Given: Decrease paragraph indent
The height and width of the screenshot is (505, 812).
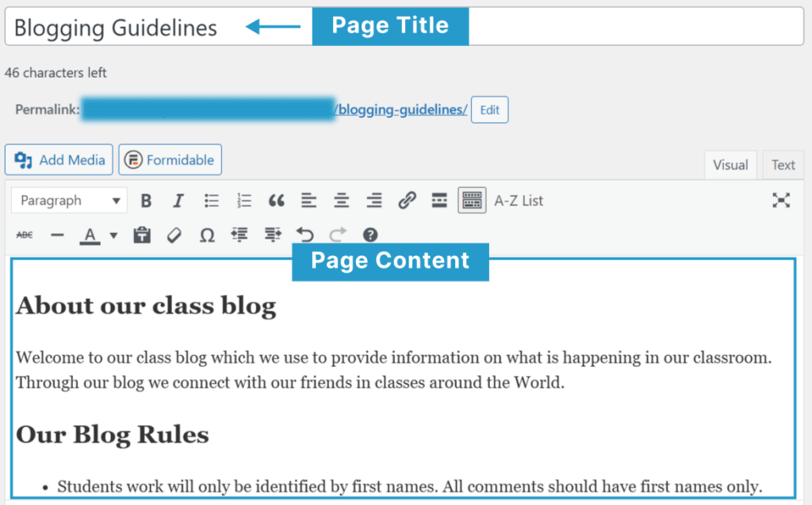Looking at the screenshot, I should (239, 235).
